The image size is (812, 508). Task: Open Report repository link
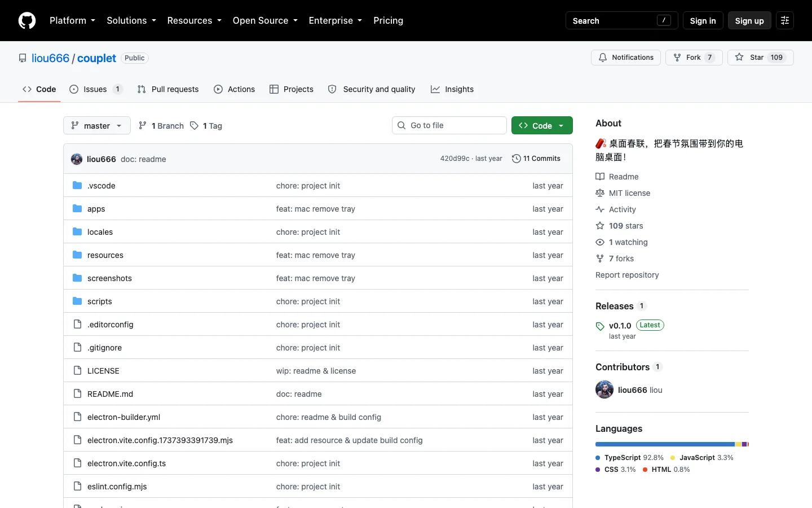pyautogui.click(x=627, y=275)
